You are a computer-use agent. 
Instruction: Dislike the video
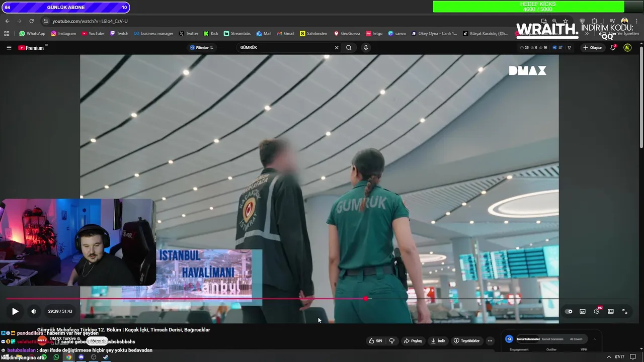pos(392,341)
